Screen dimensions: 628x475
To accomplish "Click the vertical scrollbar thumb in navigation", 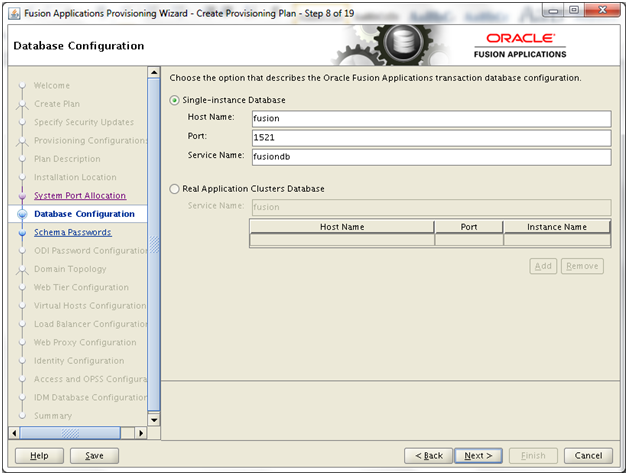I will pyautogui.click(x=154, y=245).
